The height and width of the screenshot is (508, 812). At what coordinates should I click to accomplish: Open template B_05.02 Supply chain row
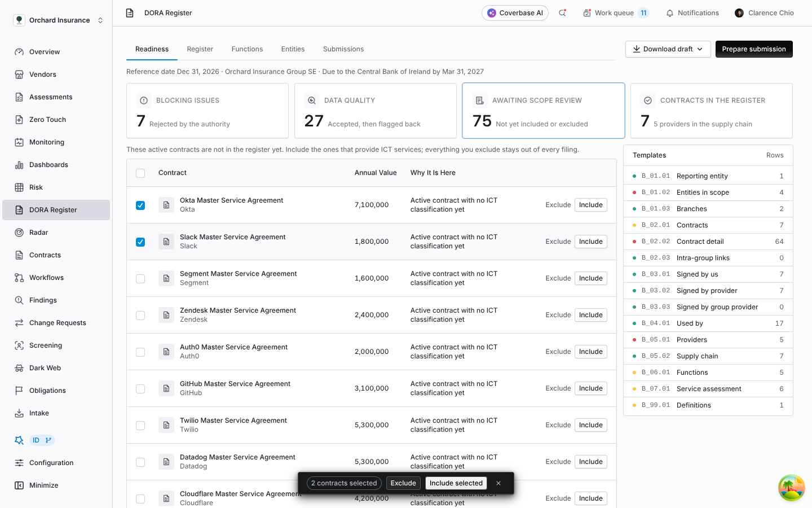[x=708, y=356]
